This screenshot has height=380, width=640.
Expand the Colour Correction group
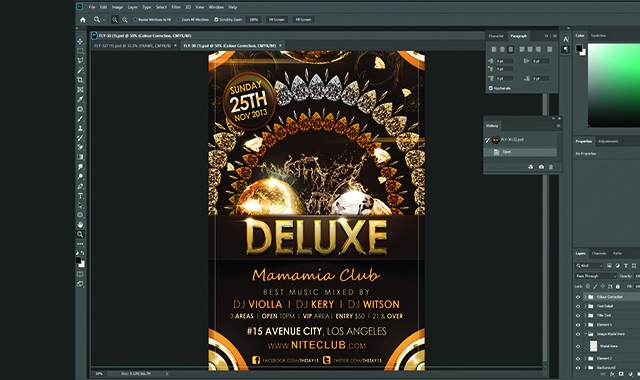(x=585, y=297)
